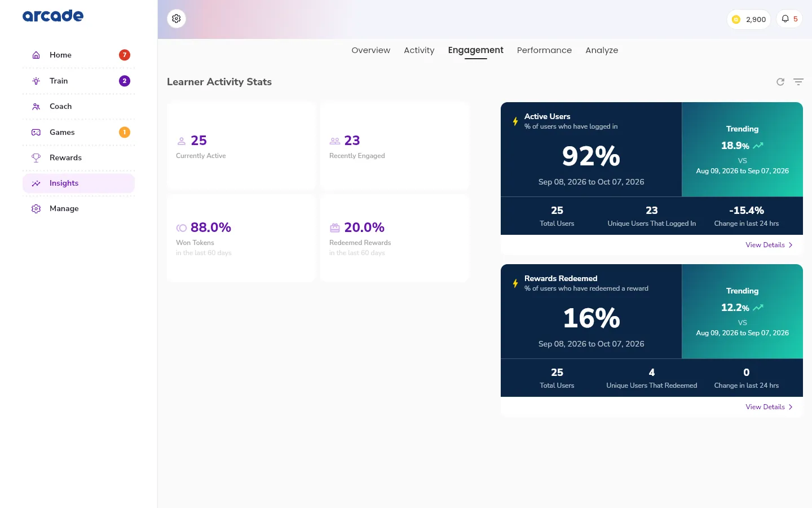Screen dimensions: 812x508
Task: Click the notification count 5
Action: pyautogui.click(x=796, y=19)
